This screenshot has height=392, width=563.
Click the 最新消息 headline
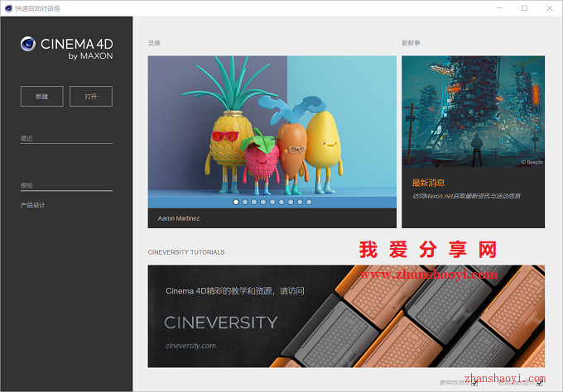pos(428,183)
